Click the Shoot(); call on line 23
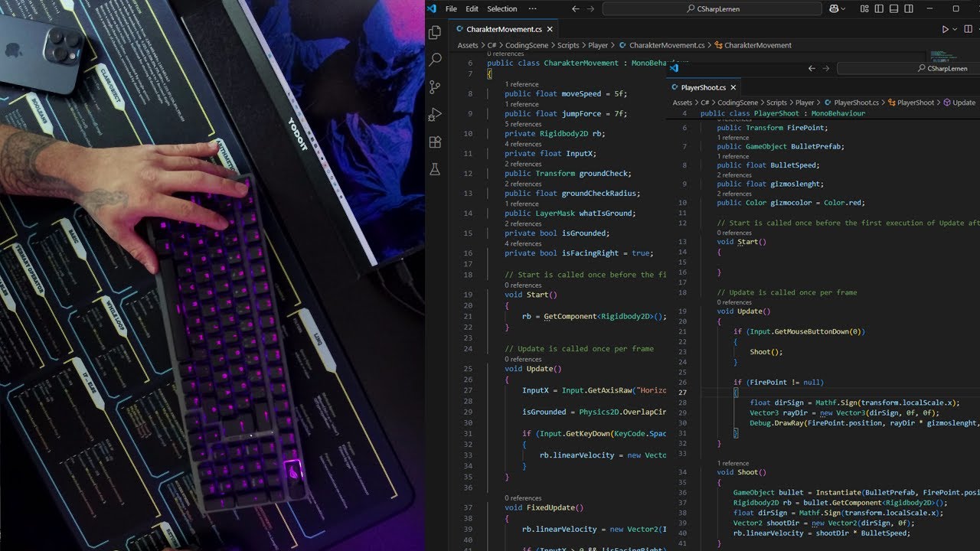Image resolution: width=980 pixels, height=551 pixels. click(x=766, y=352)
